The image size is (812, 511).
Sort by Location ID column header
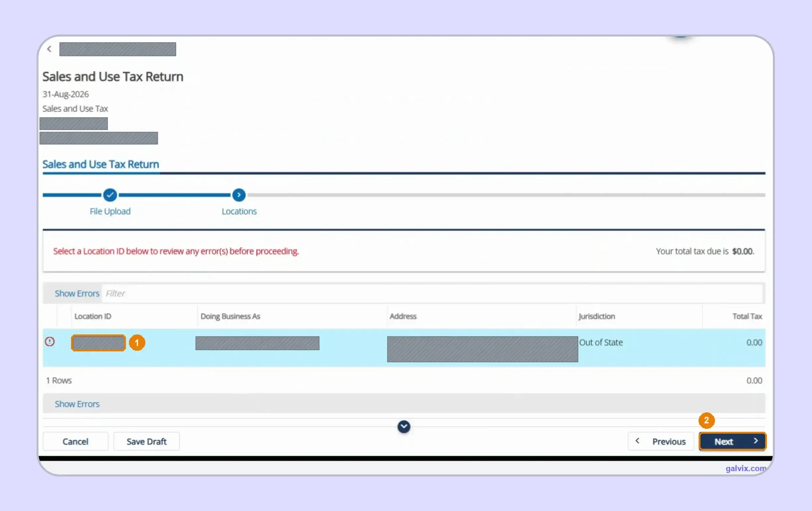click(x=93, y=316)
